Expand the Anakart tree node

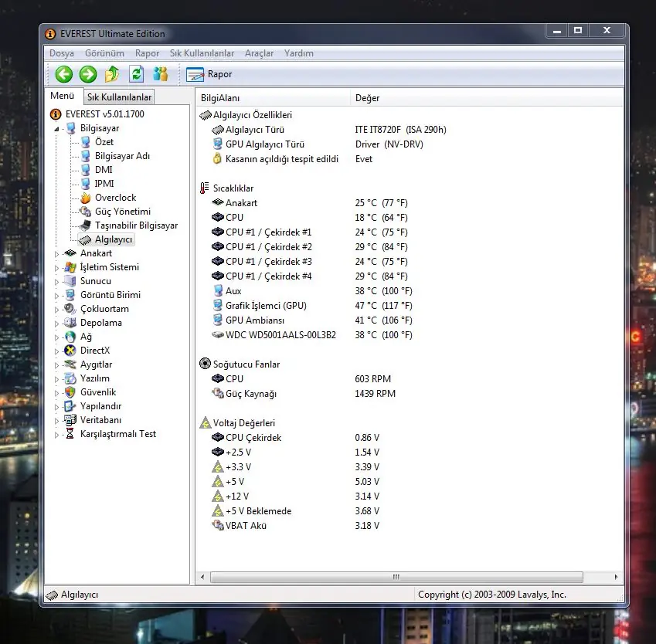point(56,254)
